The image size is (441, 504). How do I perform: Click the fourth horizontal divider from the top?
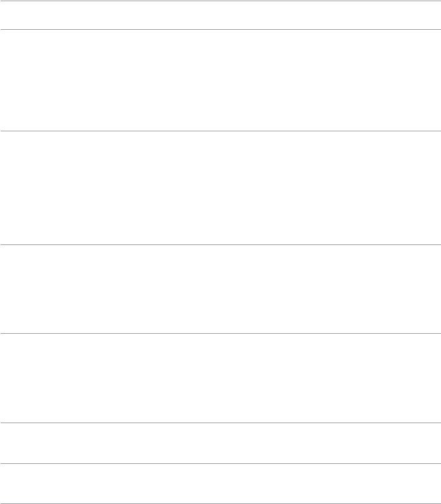click(220, 244)
